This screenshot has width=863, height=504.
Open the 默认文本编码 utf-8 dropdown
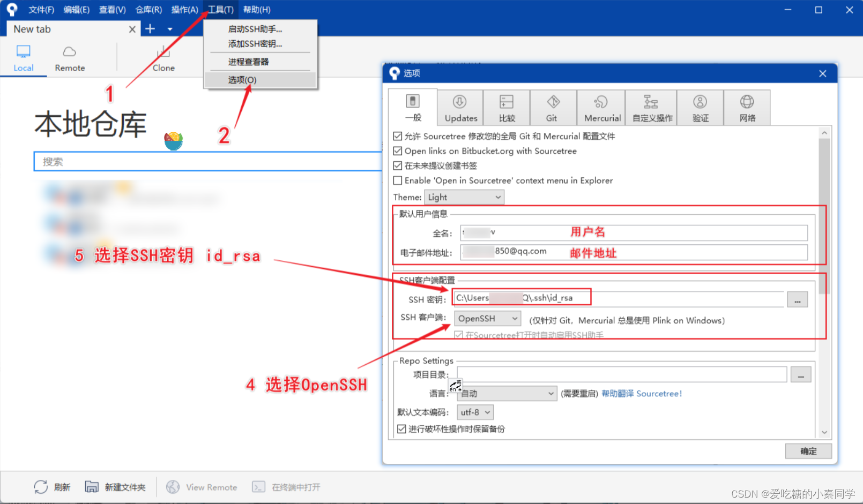(x=475, y=412)
